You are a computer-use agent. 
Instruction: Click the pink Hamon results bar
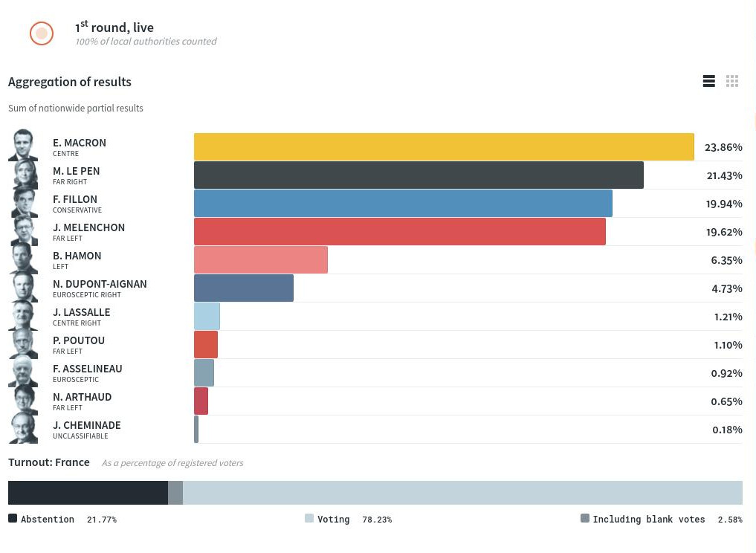point(260,260)
